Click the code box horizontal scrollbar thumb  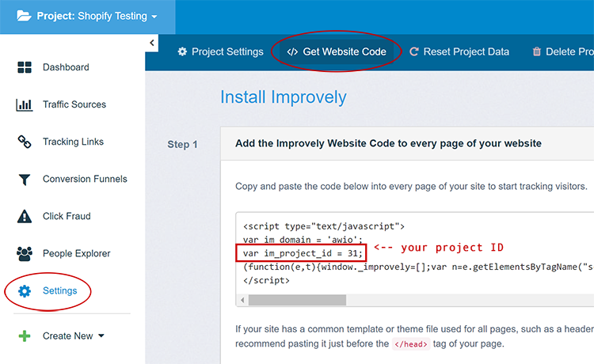point(297,301)
